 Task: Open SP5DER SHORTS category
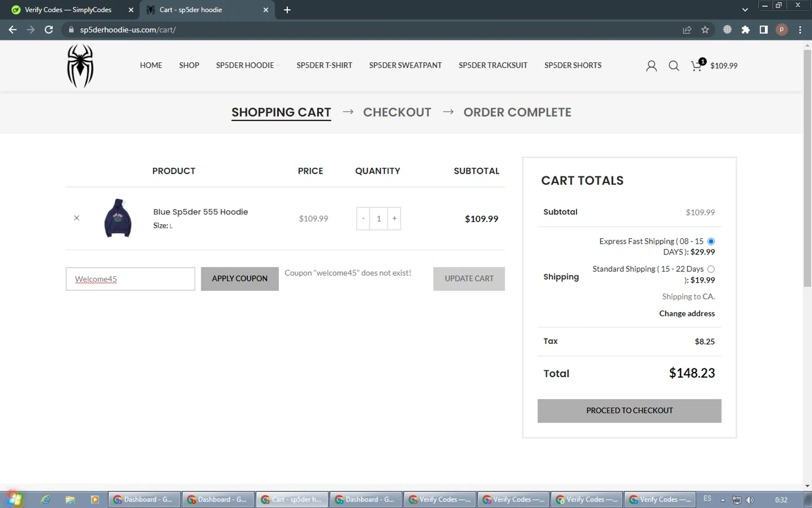[573, 65]
